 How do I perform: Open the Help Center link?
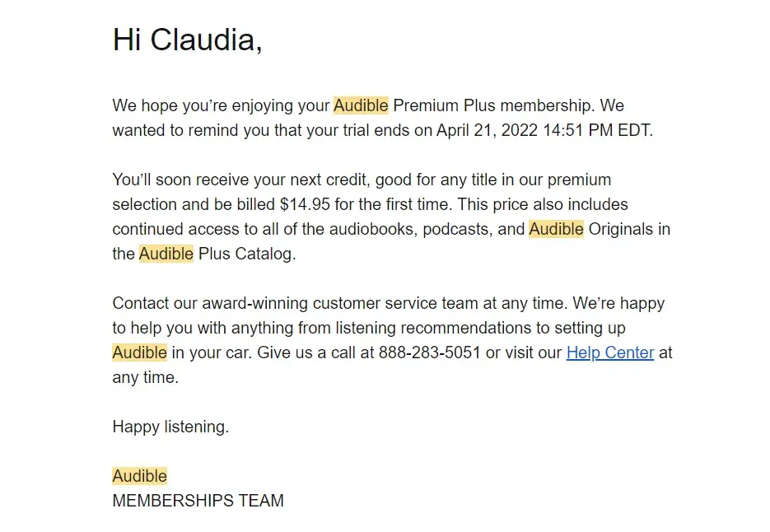coord(609,353)
